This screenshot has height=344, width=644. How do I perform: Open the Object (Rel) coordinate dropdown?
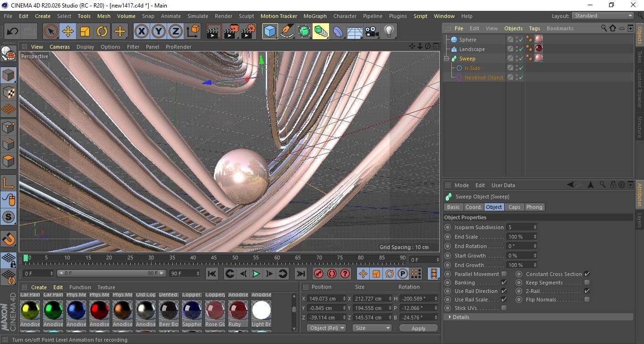click(326, 328)
